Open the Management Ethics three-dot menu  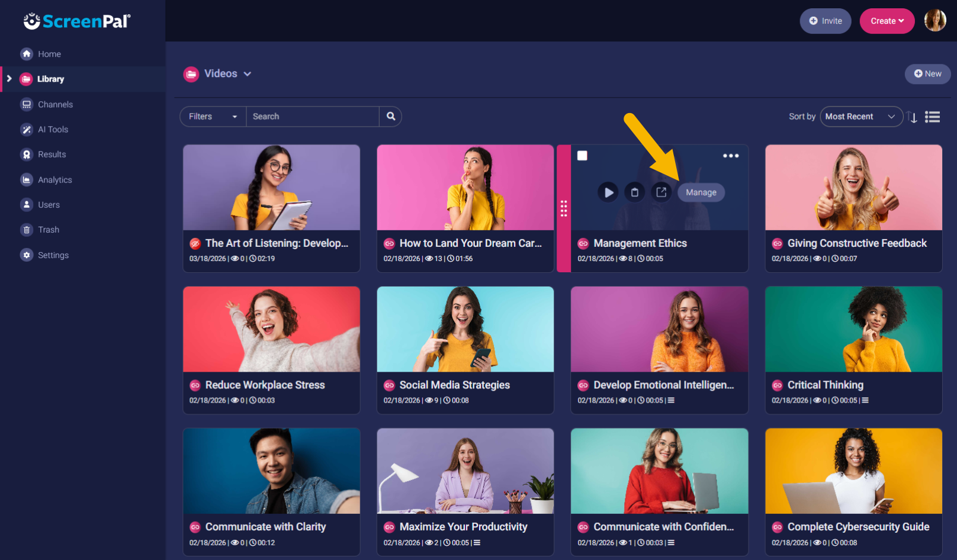click(x=731, y=155)
